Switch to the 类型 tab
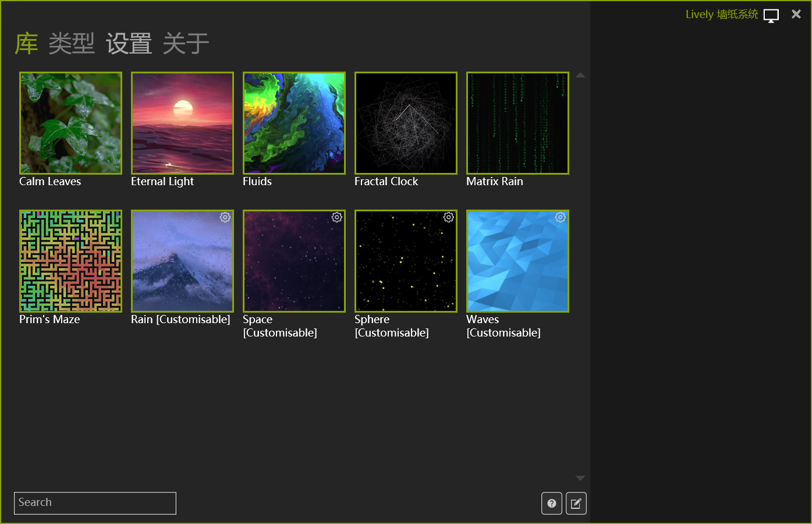Viewport: 812px width, 524px height. click(x=72, y=44)
